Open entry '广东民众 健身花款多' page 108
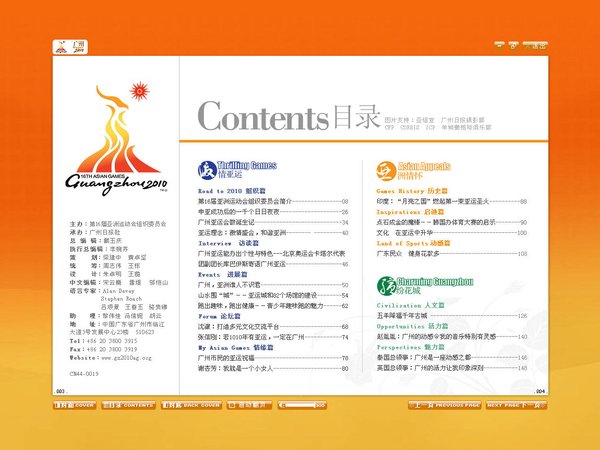Image resolution: width=600 pixels, height=450 pixels. coord(452,254)
